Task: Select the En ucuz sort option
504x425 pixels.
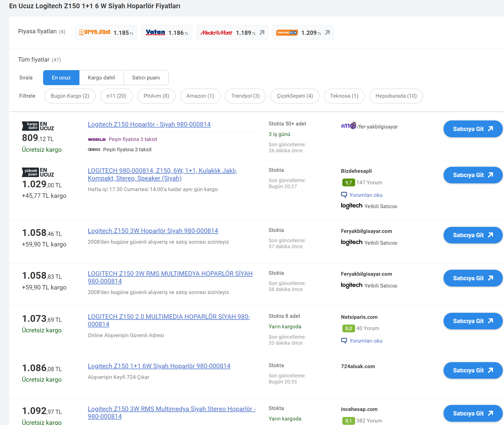Action: pyautogui.click(x=61, y=78)
